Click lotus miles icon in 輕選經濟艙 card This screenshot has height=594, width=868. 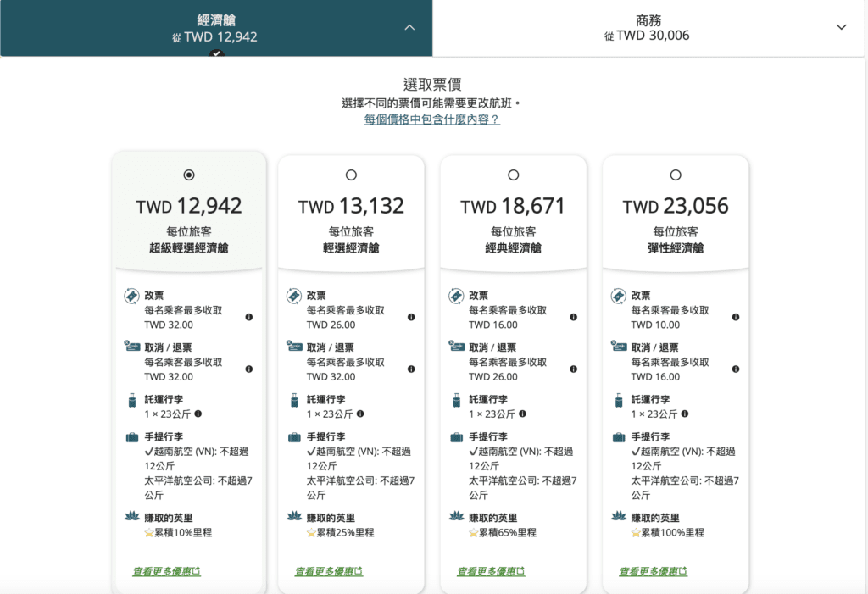294,516
